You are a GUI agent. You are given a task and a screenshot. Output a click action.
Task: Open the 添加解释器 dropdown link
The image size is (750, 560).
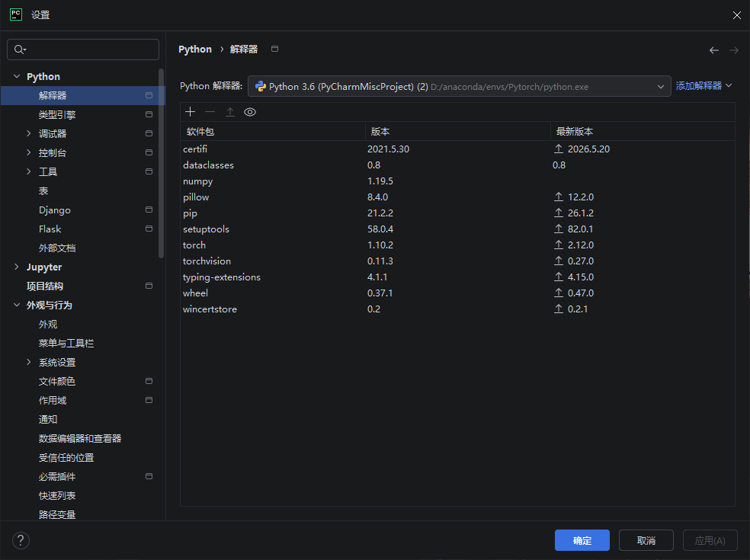704,85
